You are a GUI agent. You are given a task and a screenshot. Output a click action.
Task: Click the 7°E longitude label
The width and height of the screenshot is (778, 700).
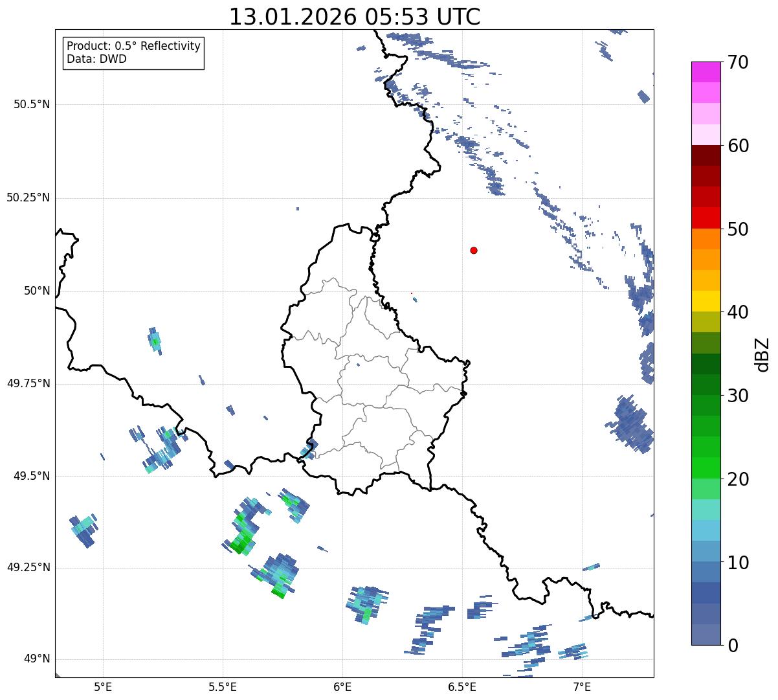coord(582,686)
